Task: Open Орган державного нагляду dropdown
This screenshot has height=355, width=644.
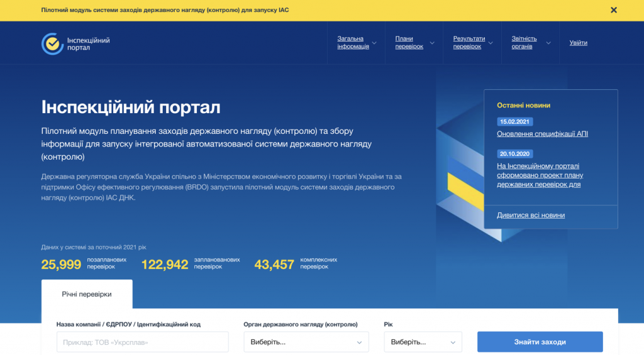Action: click(306, 342)
